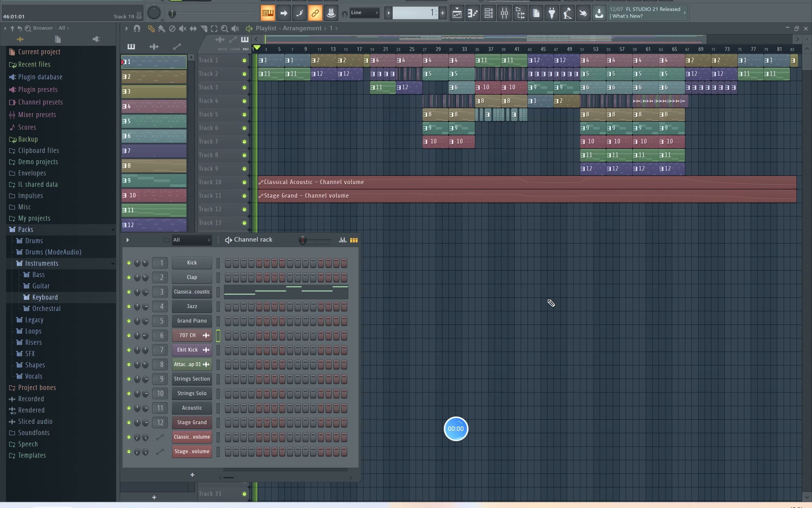
Task: Open the FL STUDIO 21 Released news
Action: click(x=647, y=13)
